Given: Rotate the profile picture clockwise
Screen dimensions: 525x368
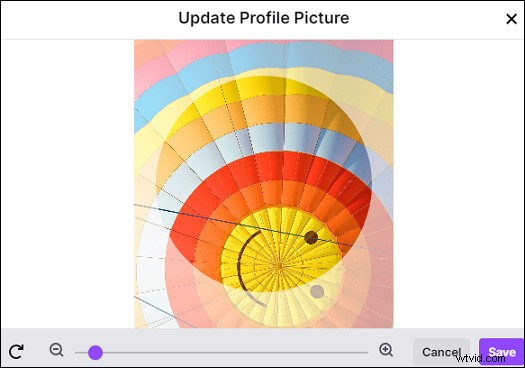Looking at the screenshot, I should point(16,351).
